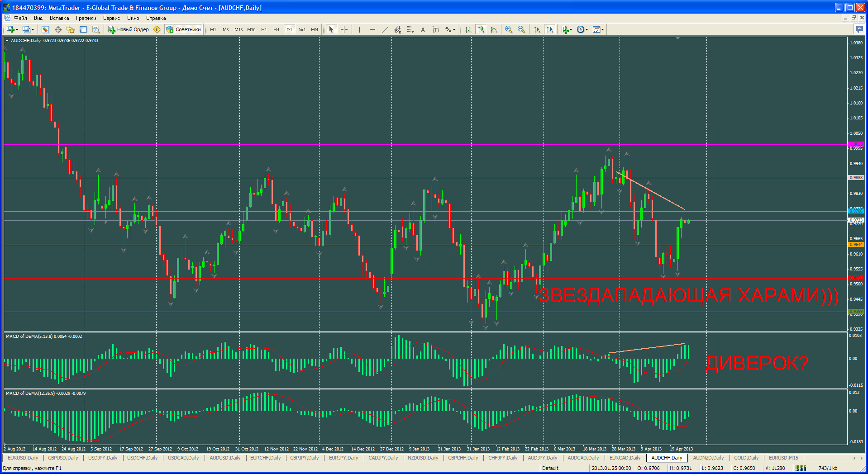
Task: Select the trendline drawing tool
Action: 385,29
